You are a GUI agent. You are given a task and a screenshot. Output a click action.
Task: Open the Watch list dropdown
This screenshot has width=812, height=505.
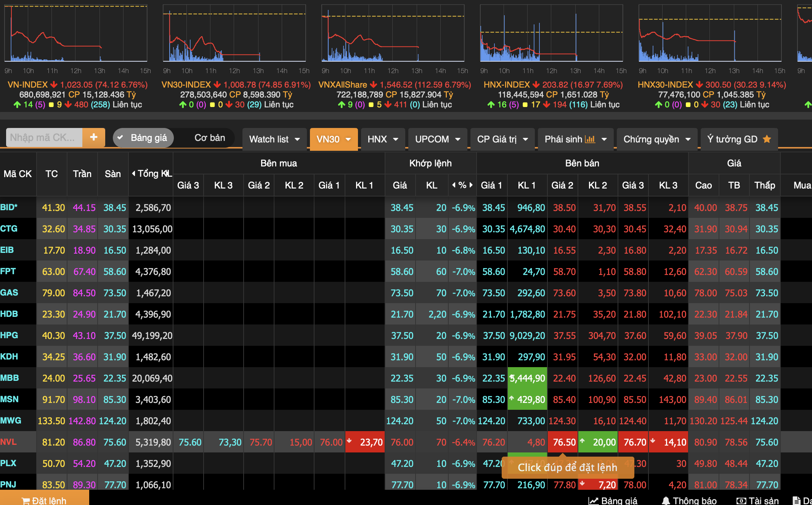click(x=274, y=139)
